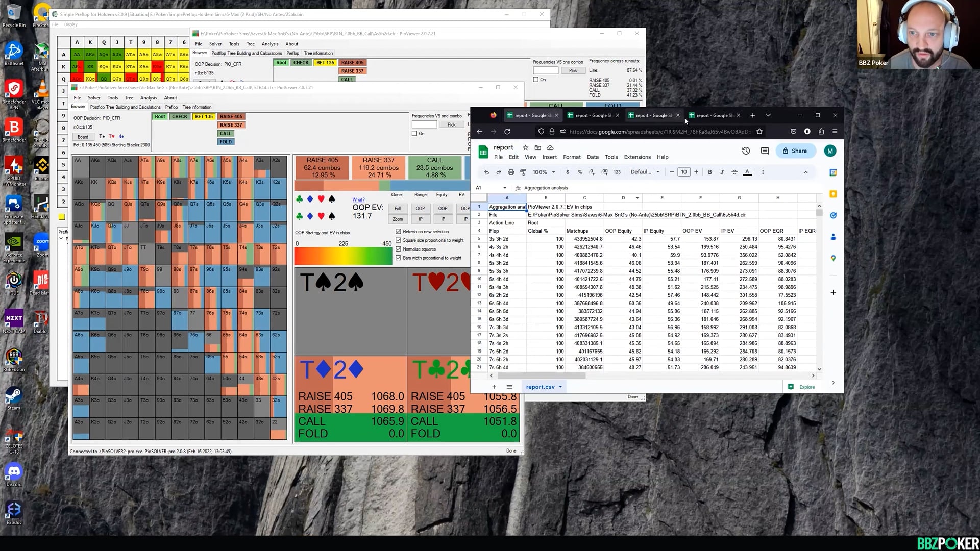Screen dimensions: 980x551
Task: Select the red heart suit icon
Action: pyautogui.click(x=321, y=199)
